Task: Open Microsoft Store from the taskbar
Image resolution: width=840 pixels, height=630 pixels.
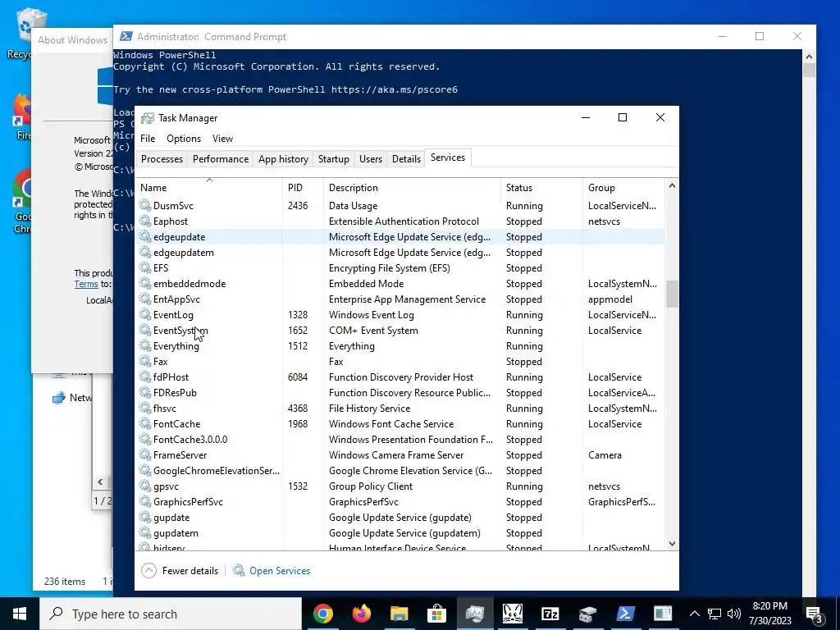Action: click(x=437, y=614)
